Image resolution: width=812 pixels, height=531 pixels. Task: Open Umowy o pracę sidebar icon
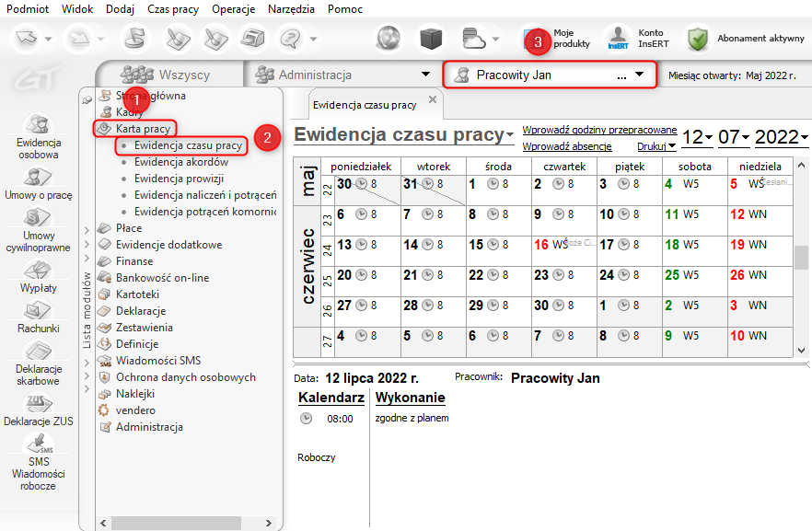click(39, 183)
